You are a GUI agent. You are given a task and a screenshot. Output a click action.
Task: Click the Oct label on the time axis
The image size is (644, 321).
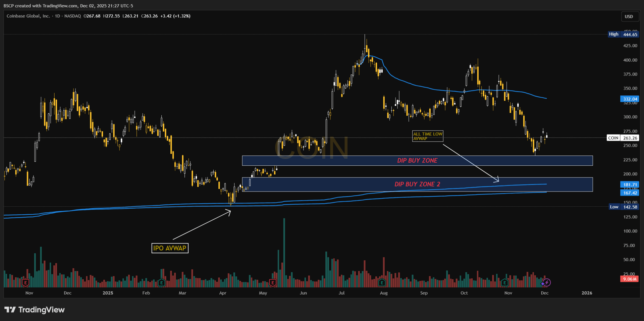(464, 293)
